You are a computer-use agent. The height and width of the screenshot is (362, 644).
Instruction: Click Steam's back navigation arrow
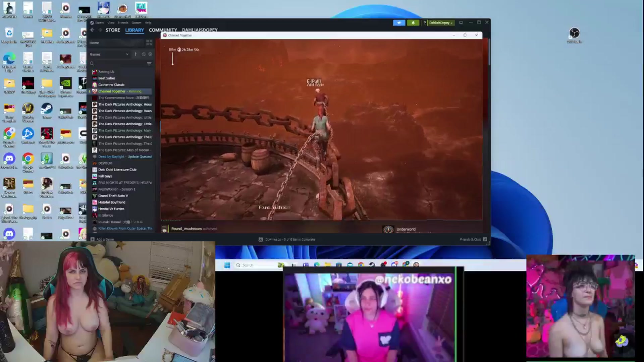tap(92, 30)
